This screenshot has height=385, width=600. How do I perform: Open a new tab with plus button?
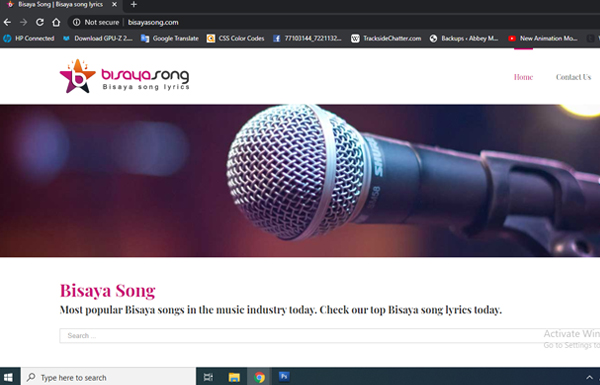134,5
